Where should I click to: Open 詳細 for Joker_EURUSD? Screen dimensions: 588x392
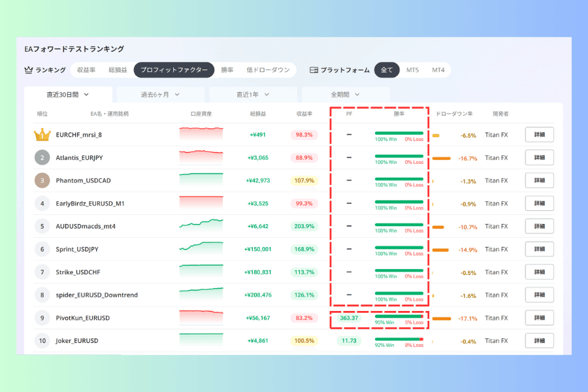539,340
